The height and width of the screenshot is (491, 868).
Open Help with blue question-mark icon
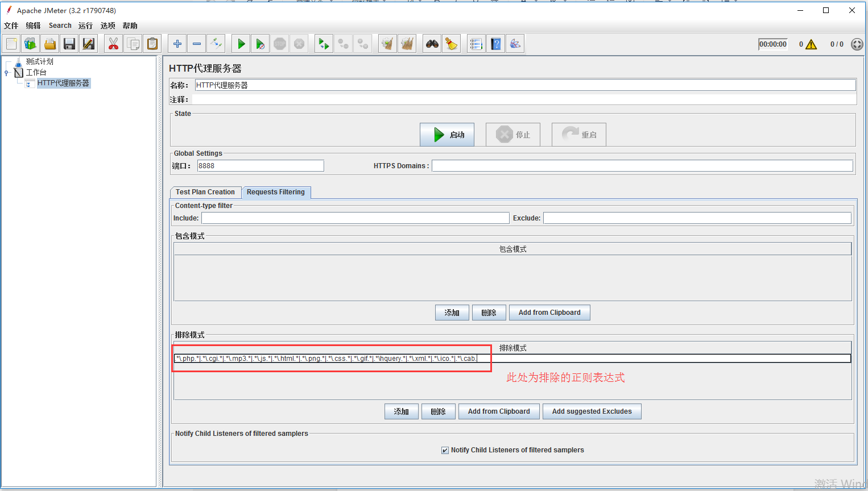click(496, 44)
